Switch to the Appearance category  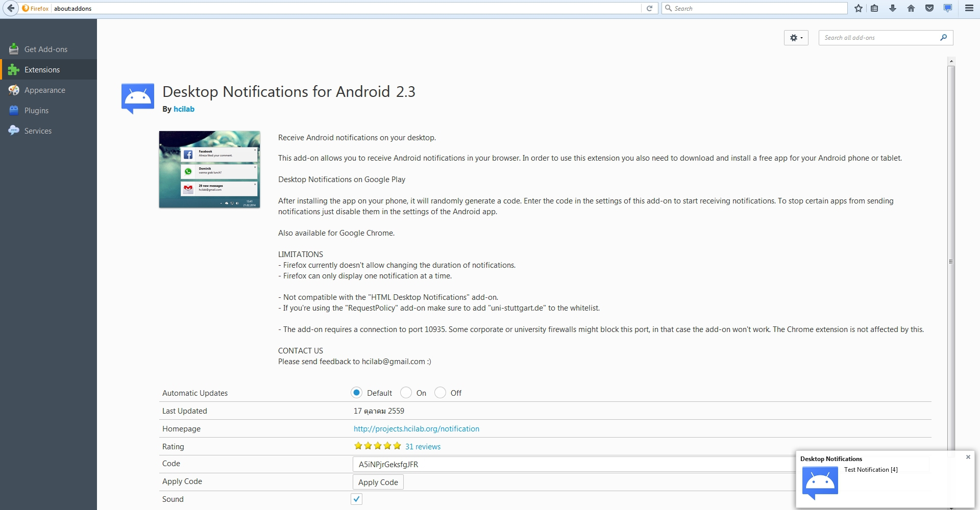(x=48, y=90)
